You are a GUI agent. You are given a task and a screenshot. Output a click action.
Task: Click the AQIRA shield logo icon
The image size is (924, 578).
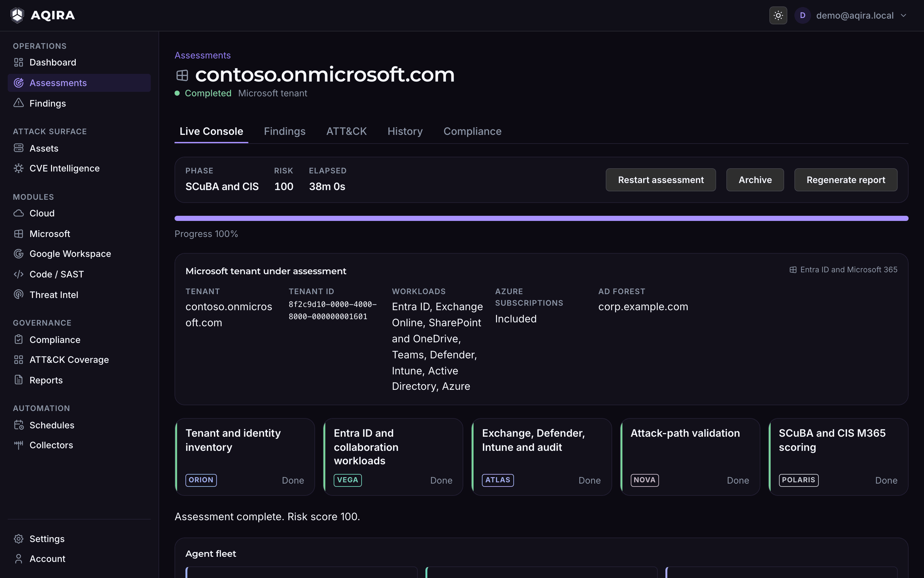click(17, 15)
